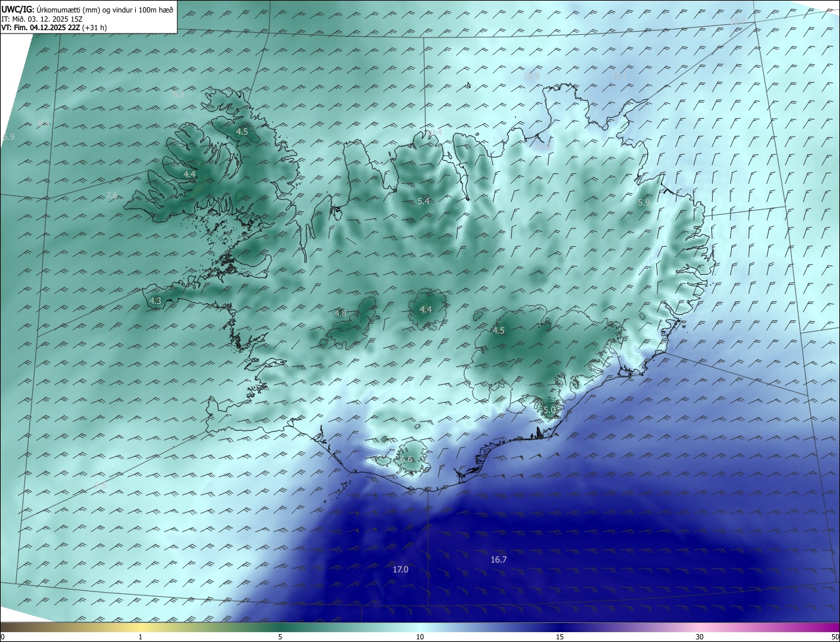The width and height of the screenshot is (840, 642).
Task: Click the 5.0 value at Vatnajökull's southern tip
Action: click(549, 410)
